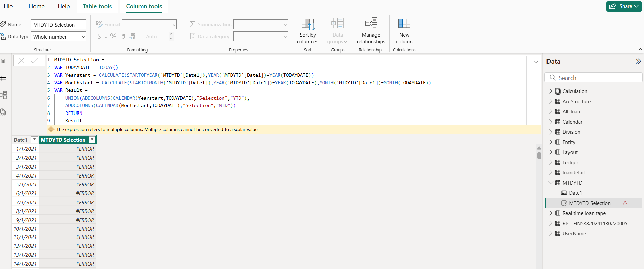Click the warning icon in error bar
Screen dimensions: 644x269
pyautogui.click(x=51, y=129)
